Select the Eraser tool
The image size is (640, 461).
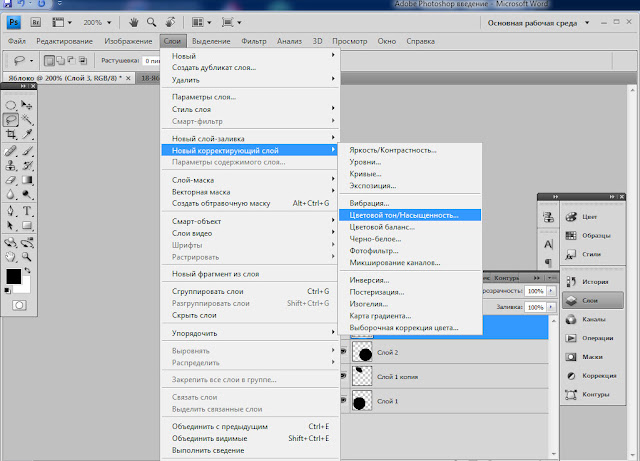pos(11,180)
